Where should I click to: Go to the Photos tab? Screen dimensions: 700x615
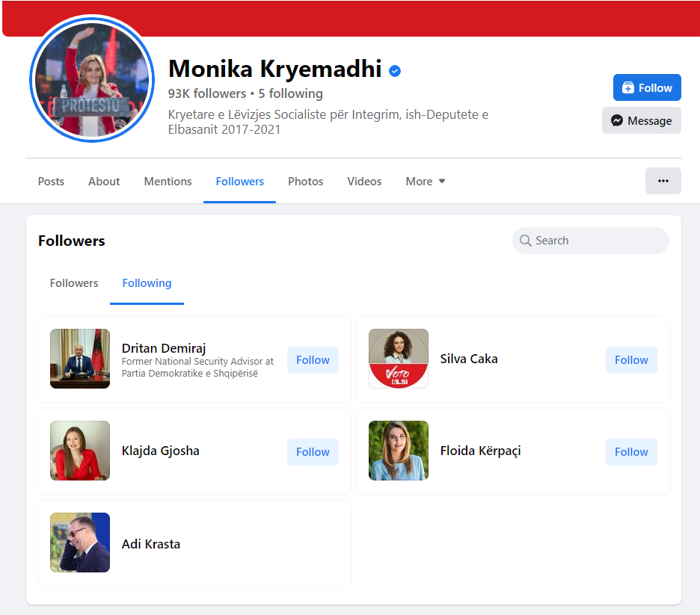tap(305, 181)
